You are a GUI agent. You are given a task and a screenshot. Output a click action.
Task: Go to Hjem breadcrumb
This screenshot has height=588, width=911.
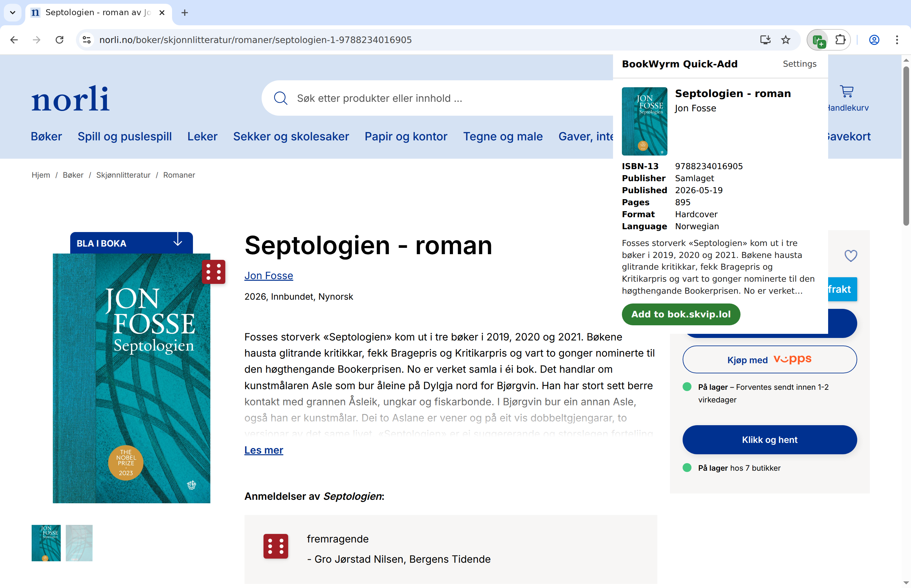coord(41,175)
